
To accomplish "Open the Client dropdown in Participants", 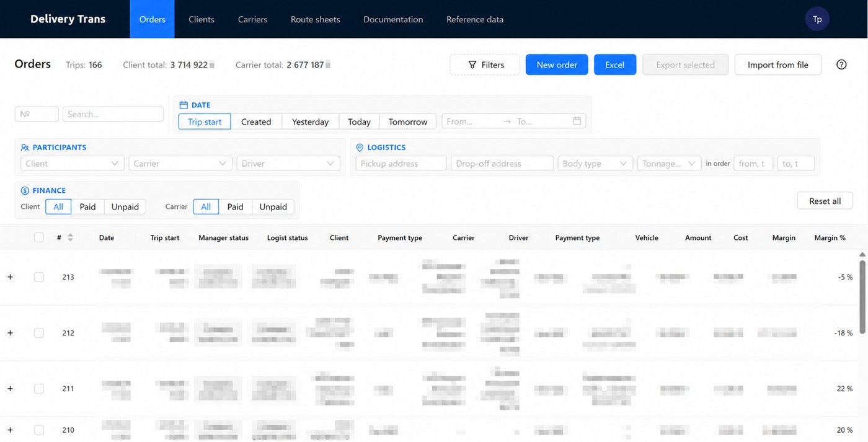I will [72, 164].
